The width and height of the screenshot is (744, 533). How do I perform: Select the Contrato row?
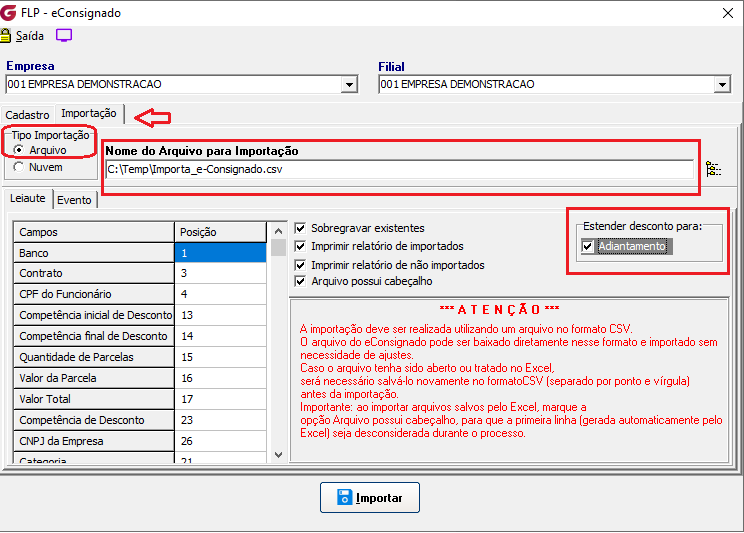[93, 273]
